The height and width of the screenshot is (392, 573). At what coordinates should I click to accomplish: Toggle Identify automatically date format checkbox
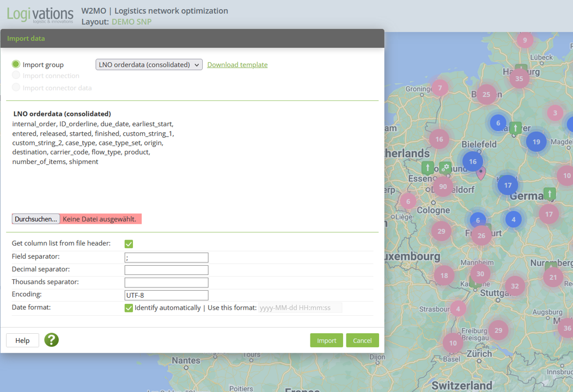129,308
